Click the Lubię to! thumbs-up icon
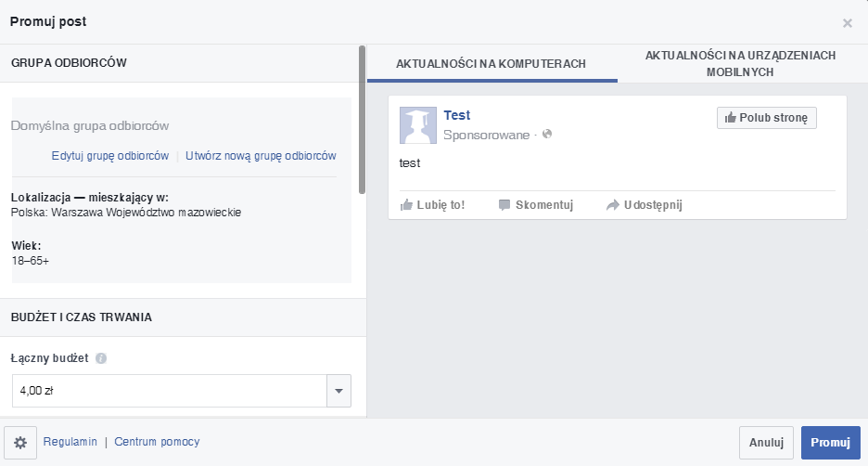Image resolution: width=868 pixels, height=466 pixels. 406,205
